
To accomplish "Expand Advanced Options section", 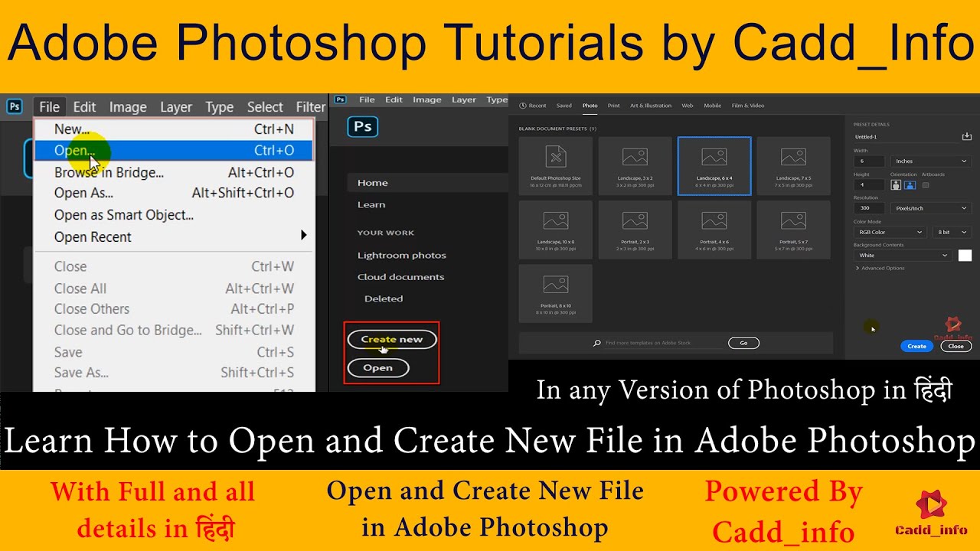I will point(880,268).
